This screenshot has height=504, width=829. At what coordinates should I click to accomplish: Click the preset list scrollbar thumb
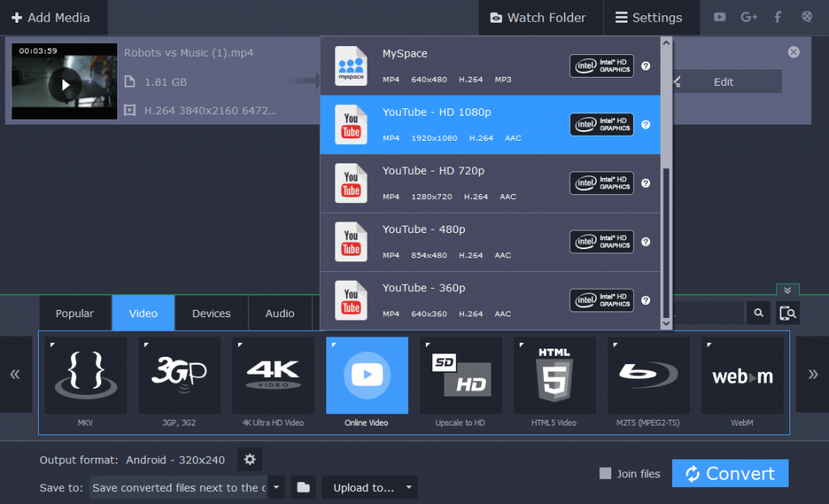coord(666,242)
